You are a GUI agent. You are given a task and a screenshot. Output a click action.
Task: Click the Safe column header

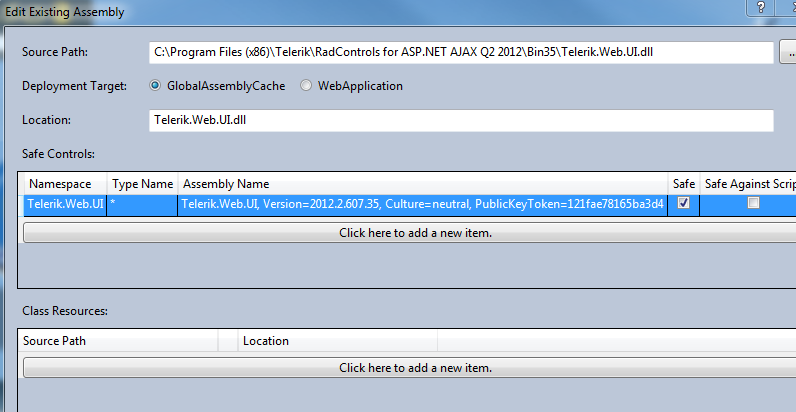coord(682,184)
